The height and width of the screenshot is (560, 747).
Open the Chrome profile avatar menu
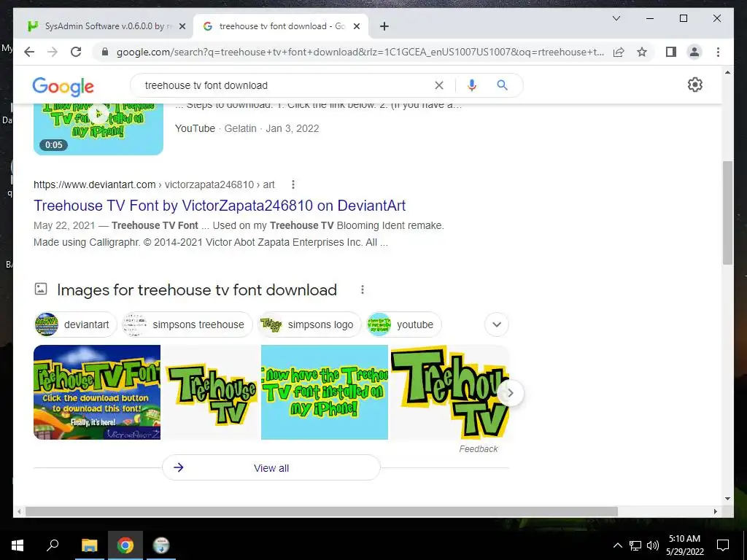tap(694, 52)
